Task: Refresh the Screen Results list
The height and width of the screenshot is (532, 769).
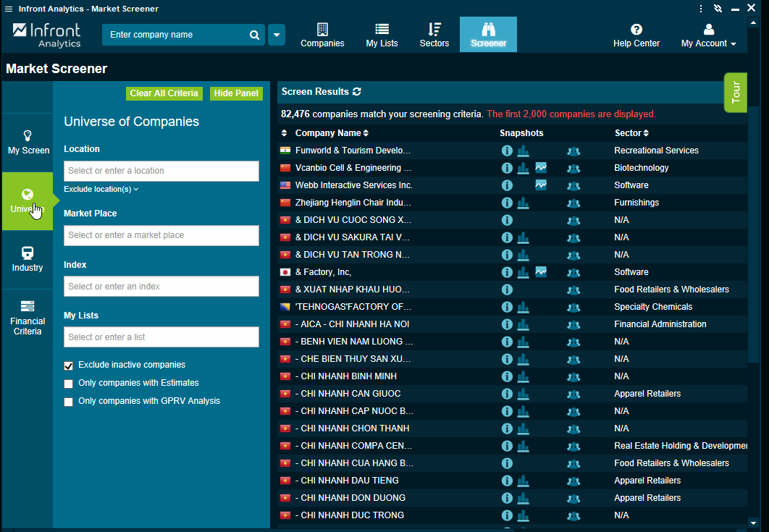Action: pyautogui.click(x=357, y=92)
